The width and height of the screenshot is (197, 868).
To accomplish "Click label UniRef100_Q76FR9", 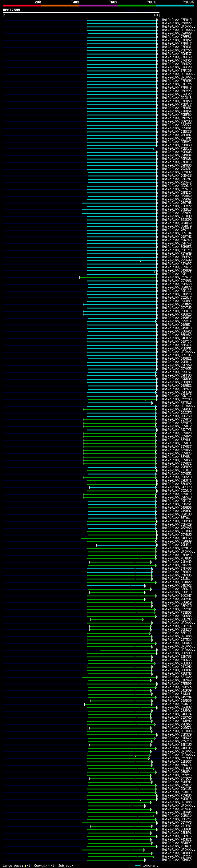I will 177,67.
